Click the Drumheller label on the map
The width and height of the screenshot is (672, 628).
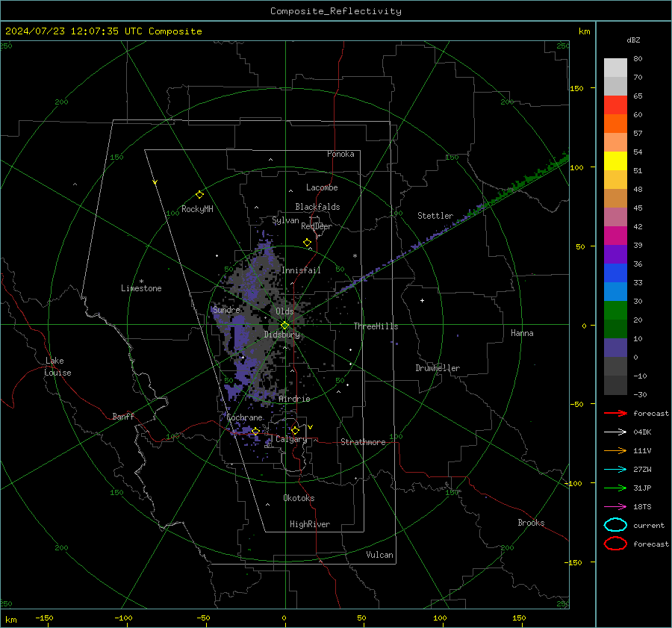pyautogui.click(x=438, y=368)
